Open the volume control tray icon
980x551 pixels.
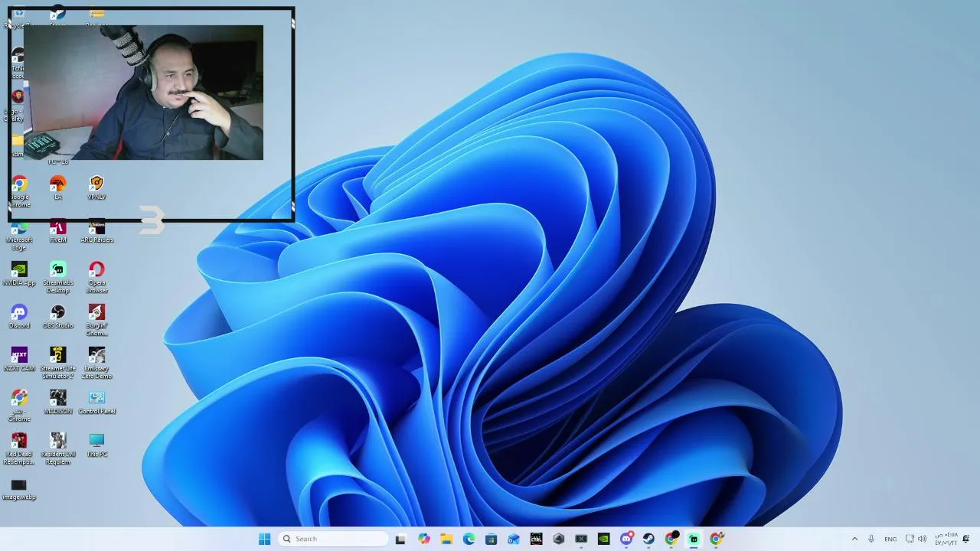[x=922, y=539]
